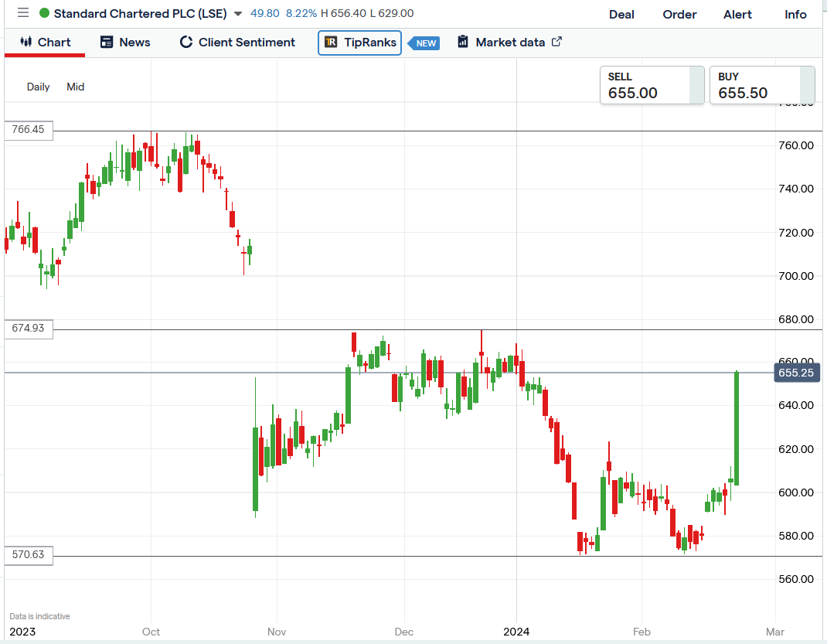Click the Market data clipboard icon
Image resolution: width=827 pixels, height=644 pixels.
[462, 42]
